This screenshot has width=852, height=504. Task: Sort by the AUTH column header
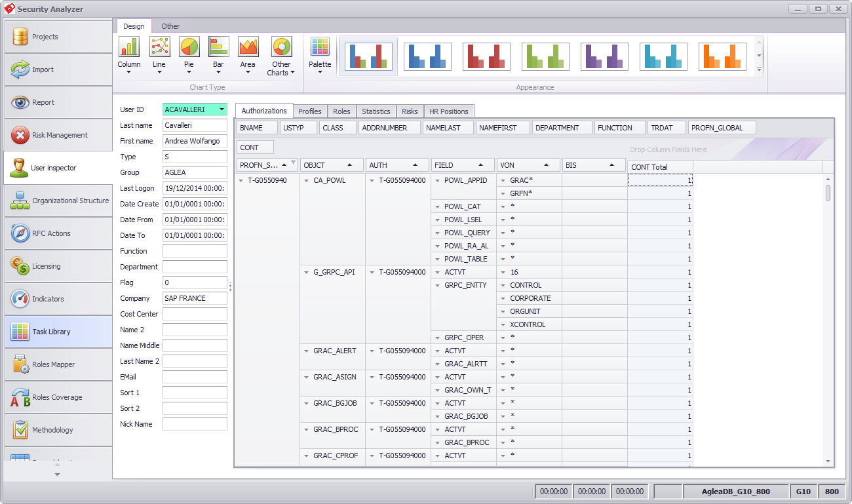pyautogui.click(x=397, y=165)
